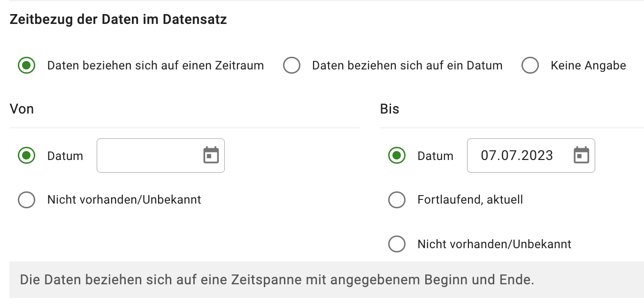
Task: Click the 'Datum' label next to the Bis field
Action: [x=435, y=155]
